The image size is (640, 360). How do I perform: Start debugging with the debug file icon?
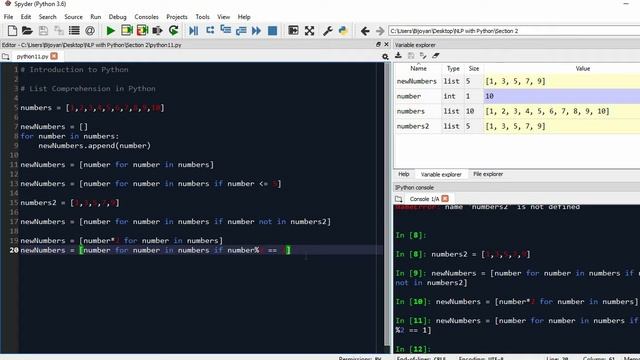(x=193, y=31)
